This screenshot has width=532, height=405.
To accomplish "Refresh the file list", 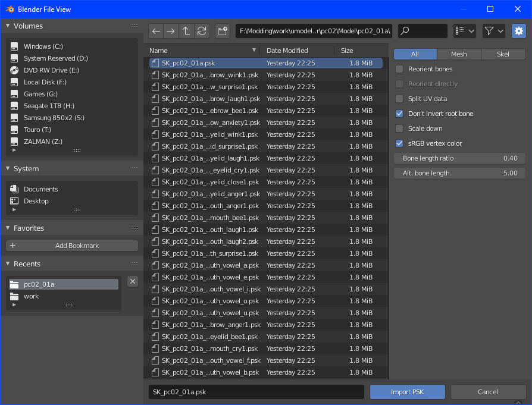I will 202,31.
